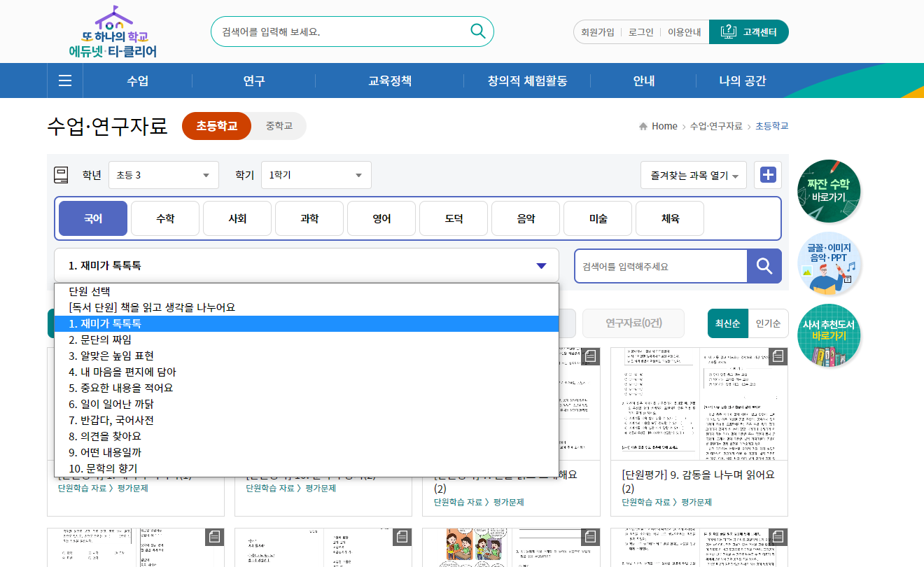Open the 고객센터 help button

pyautogui.click(x=749, y=31)
